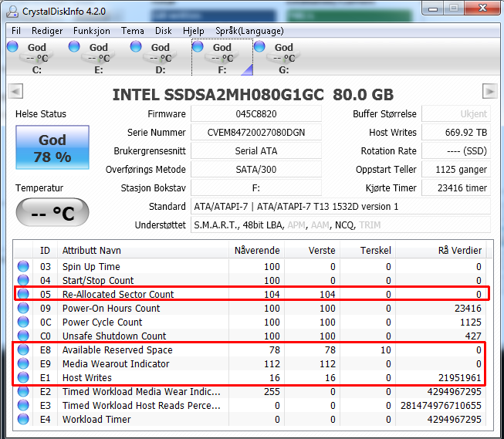This screenshot has width=504, height=439.
Task: Click status orb for Host Writes attribute
Action: 23,377
